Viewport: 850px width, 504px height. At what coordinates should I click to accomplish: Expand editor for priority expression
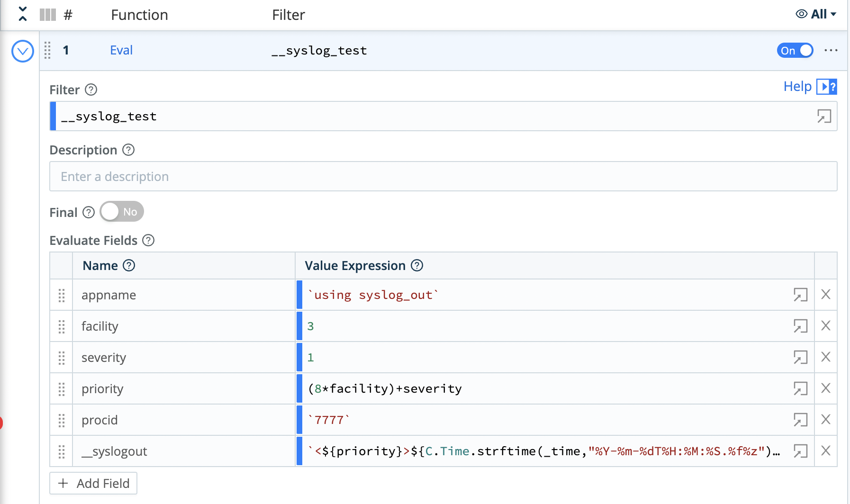[x=801, y=388]
